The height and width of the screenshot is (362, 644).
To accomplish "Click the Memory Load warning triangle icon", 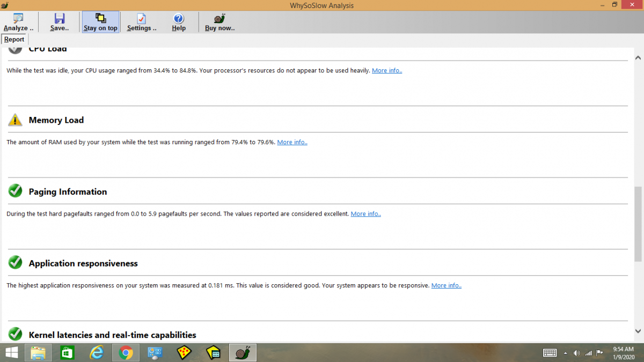I will pyautogui.click(x=16, y=120).
